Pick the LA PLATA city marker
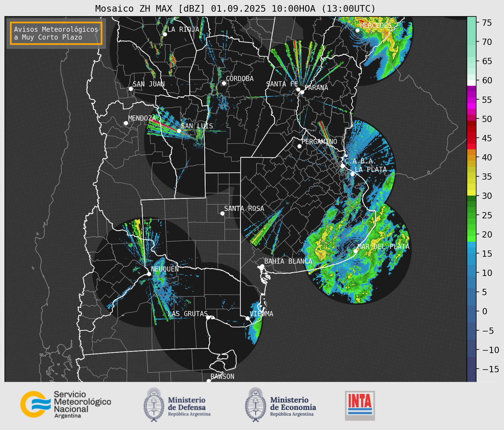This screenshot has height=430, width=504. click(x=353, y=174)
